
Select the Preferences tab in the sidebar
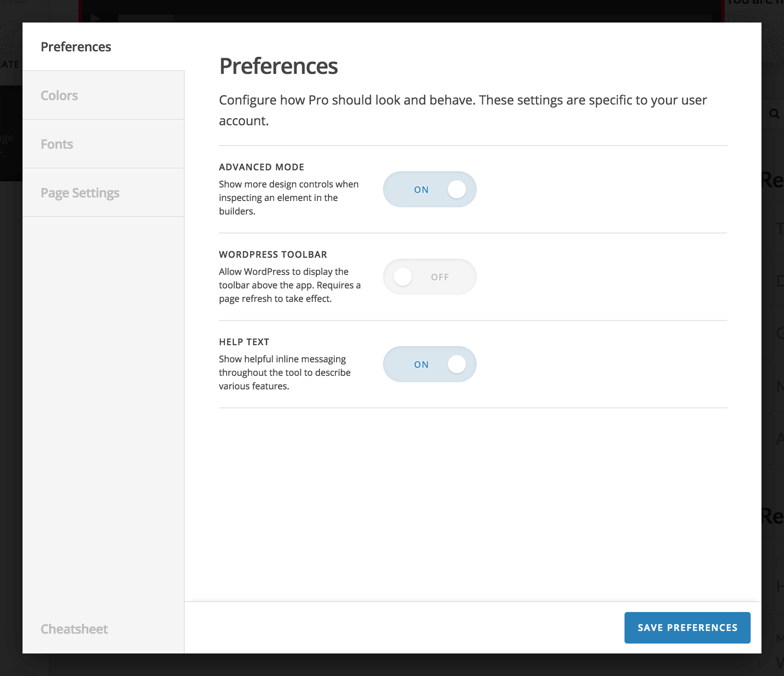point(76,46)
